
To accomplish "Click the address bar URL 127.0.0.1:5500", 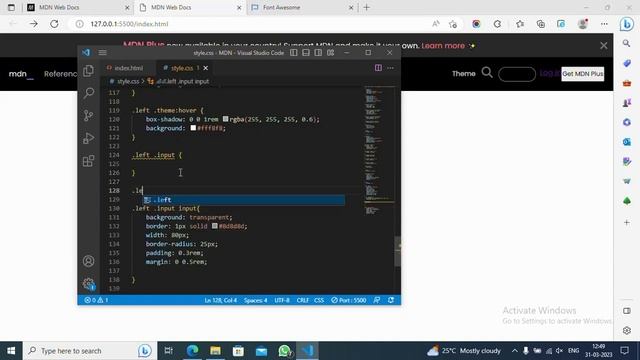I will click(129, 24).
